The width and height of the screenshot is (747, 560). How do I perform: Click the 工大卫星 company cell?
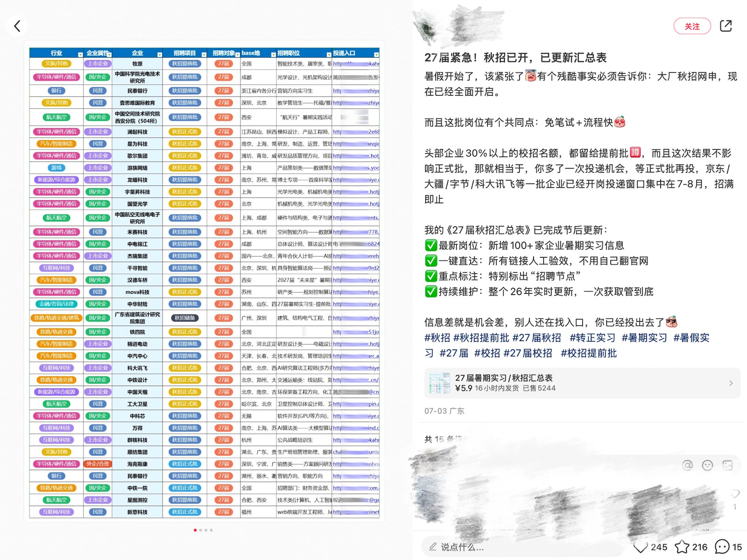(x=137, y=404)
